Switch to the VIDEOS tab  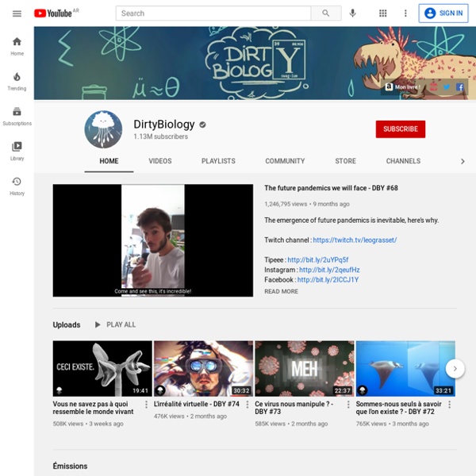click(x=160, y=161)
